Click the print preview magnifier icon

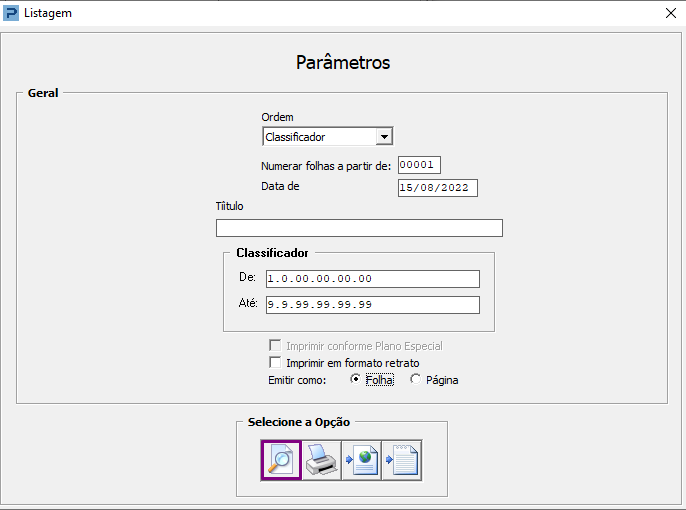click(281, 460)
